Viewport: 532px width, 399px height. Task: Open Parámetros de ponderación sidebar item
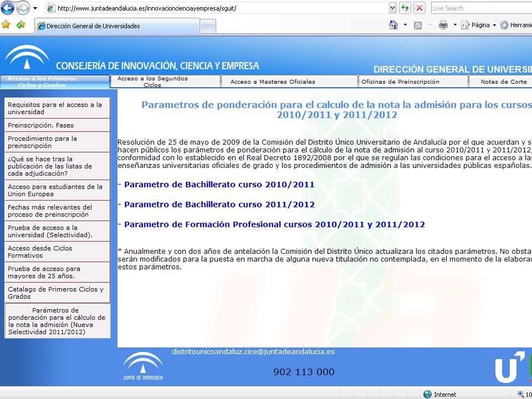click(57, 321)
